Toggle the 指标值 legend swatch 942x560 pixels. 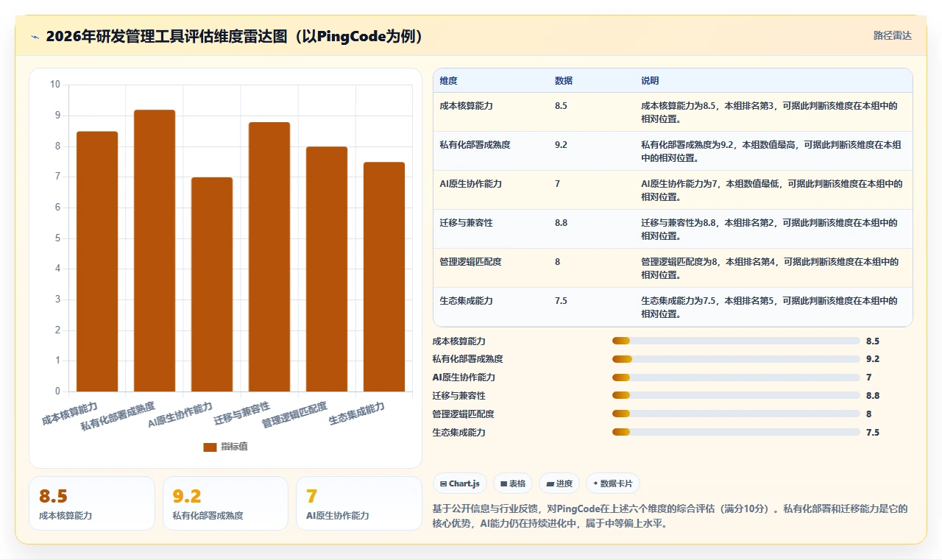click(x=210, y=447)
